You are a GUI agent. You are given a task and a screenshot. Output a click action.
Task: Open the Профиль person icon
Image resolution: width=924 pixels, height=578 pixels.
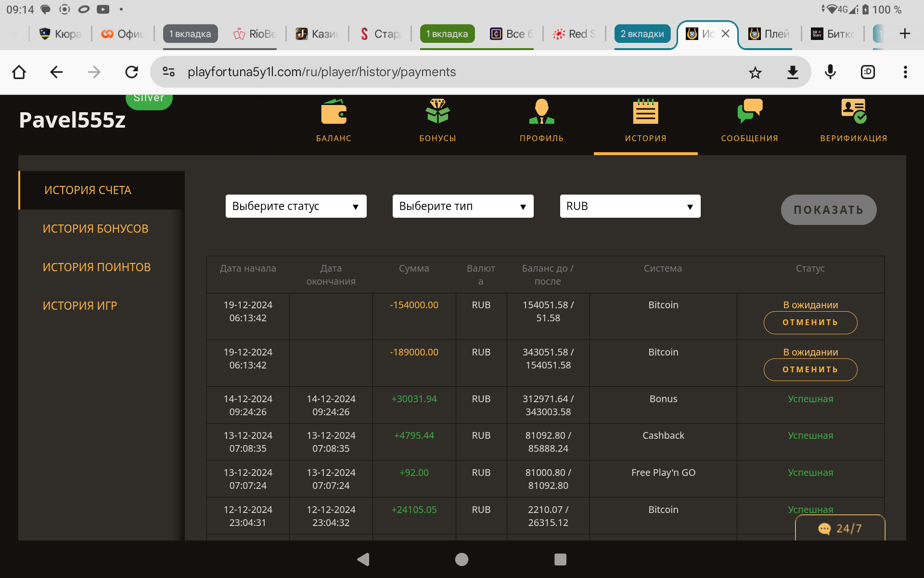tap(541, 112)
